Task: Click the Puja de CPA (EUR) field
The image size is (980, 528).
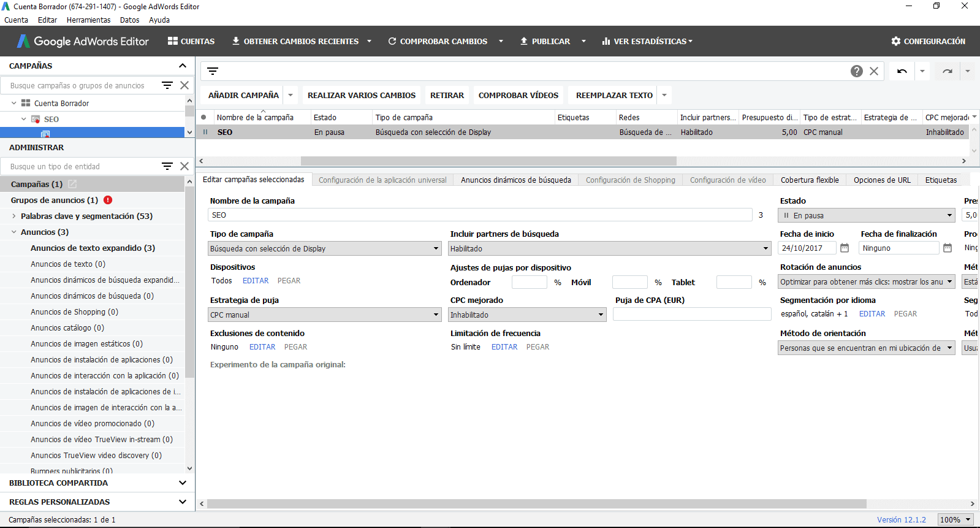Action: [692, 314]
